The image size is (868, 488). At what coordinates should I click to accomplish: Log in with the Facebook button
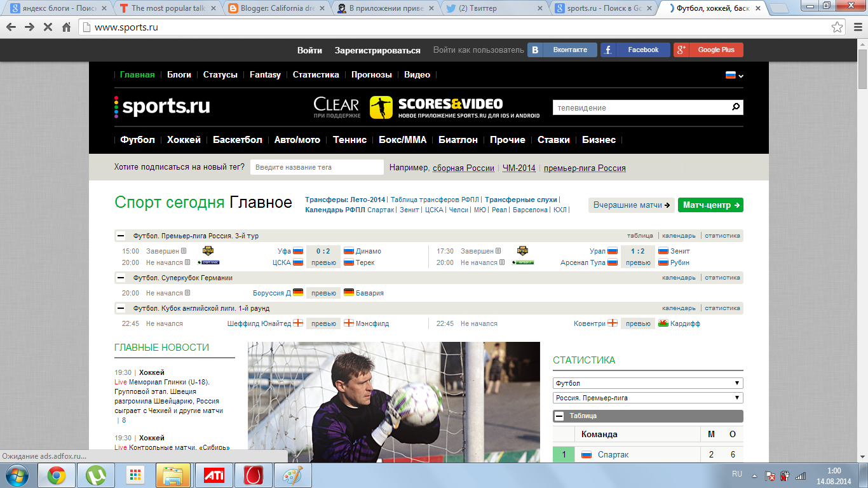tap(635, 50)
